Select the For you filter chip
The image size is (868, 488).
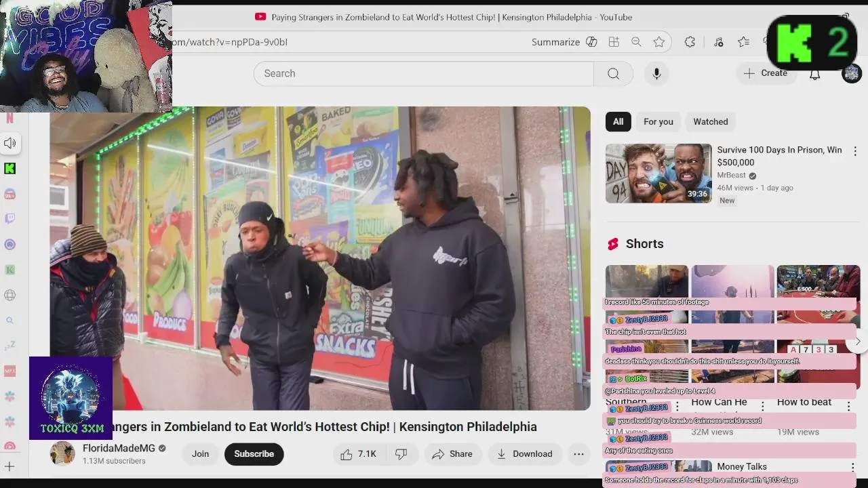(x=658, y=122)
